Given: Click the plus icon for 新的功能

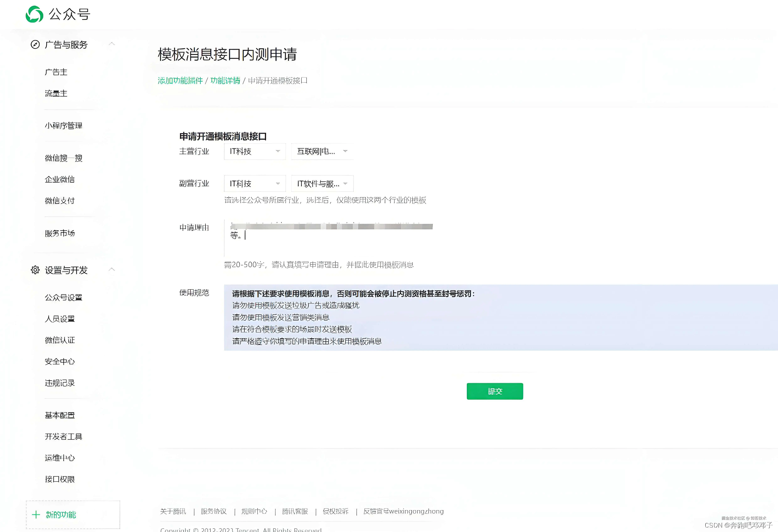Looking at the screenshot, I should 36,515.
